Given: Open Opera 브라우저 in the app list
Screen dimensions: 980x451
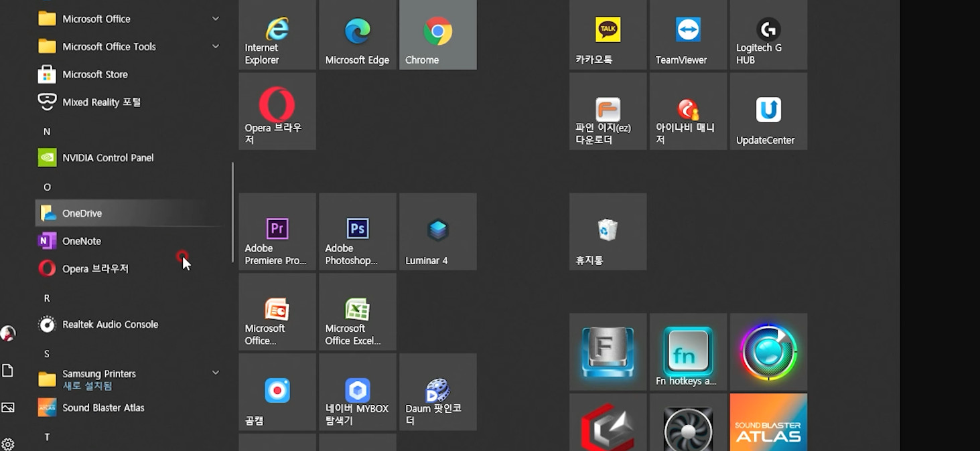Looking at the screenshot, I should pyautogui.click(x=129, y=269).
